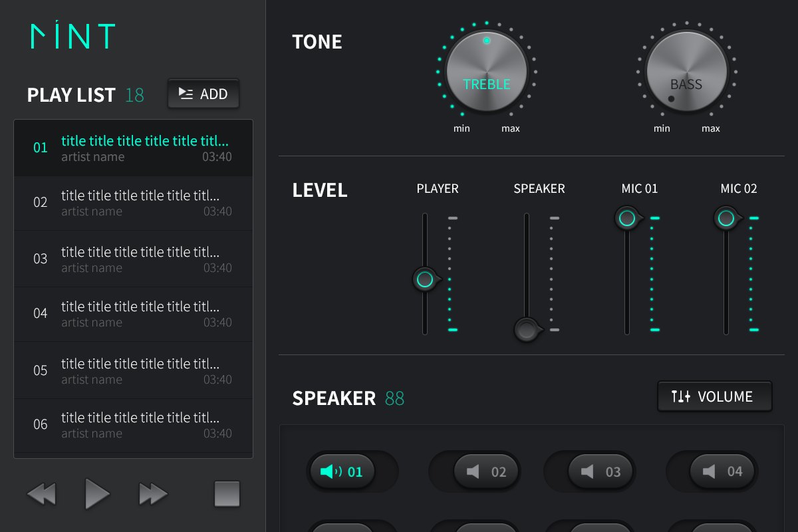Image resolution: width=798 pixels, height=532 pixels.
Task: Select playlist track 02
Action: coord(133,203)
